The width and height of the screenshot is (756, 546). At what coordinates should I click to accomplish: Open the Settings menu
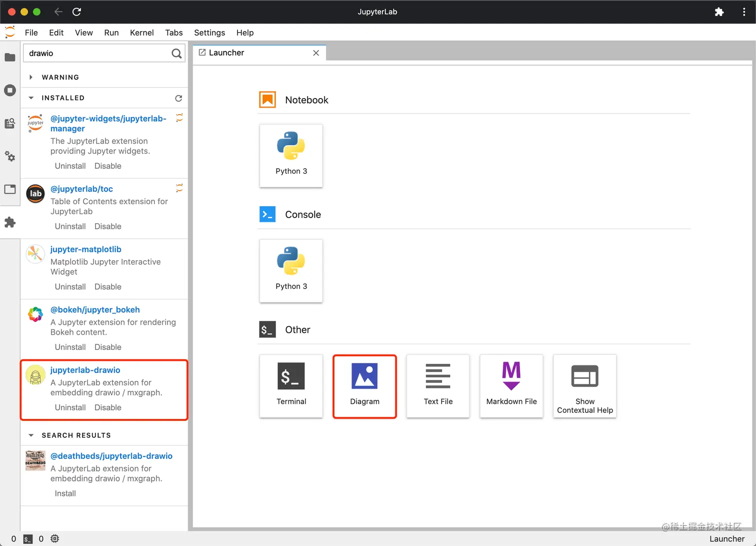[x=209, y=33]
